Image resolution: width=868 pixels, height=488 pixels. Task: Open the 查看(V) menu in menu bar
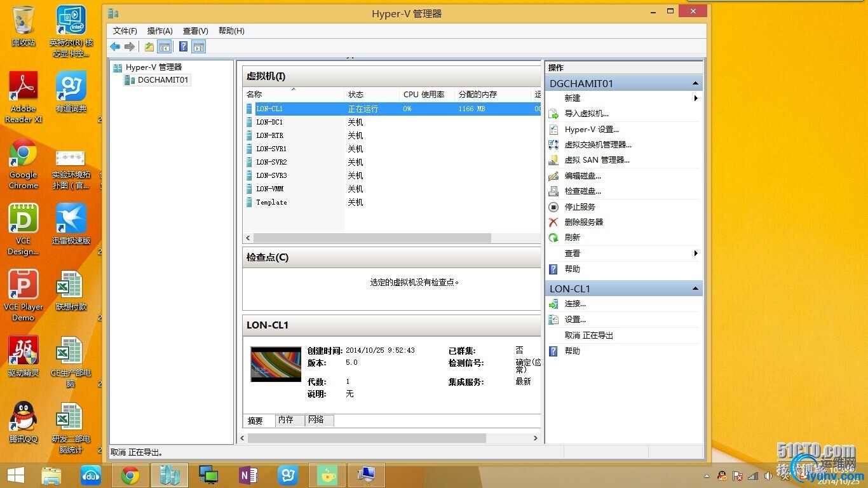196,30
